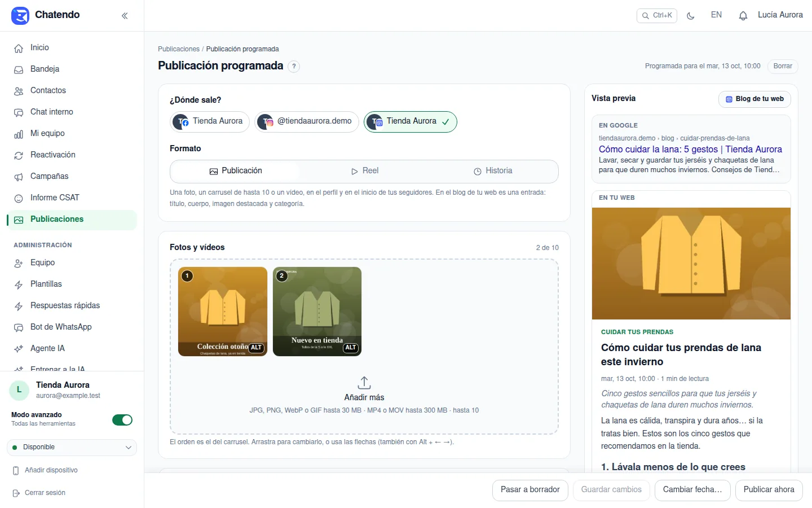Choose the Publicación format tab

235,171
